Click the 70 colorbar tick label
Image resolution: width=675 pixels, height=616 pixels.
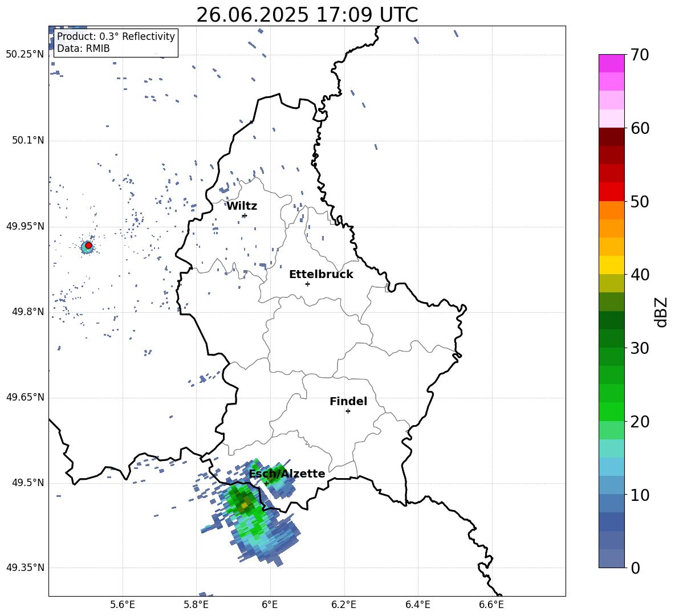pyautogui.click(x=640, y=55)
